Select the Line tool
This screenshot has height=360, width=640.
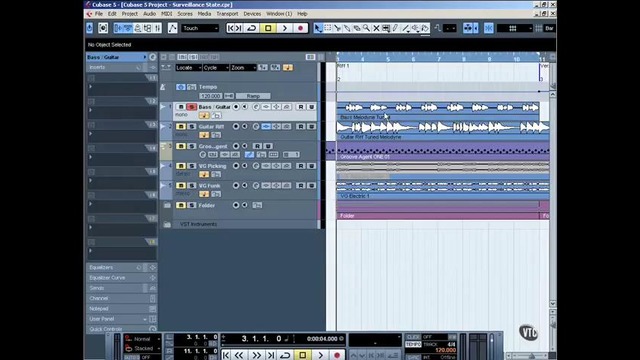[x=405, y=28]
